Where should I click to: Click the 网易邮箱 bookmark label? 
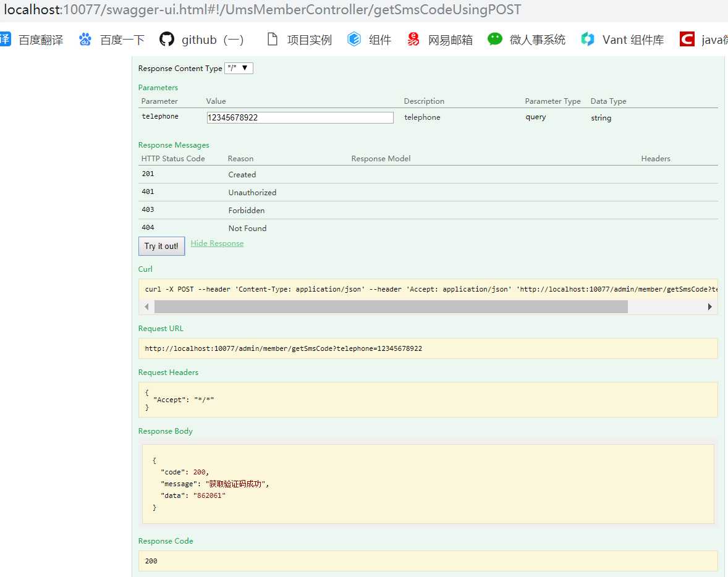[451, 40]
